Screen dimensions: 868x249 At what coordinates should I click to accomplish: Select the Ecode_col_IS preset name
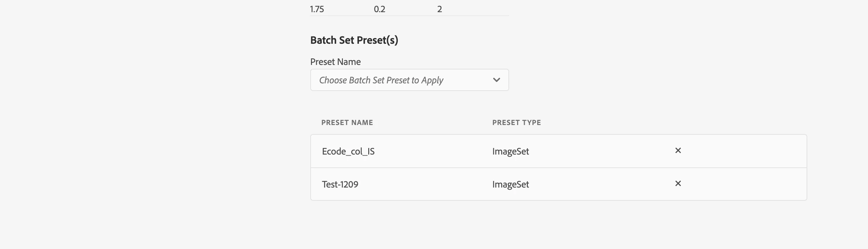coord(348,151)
